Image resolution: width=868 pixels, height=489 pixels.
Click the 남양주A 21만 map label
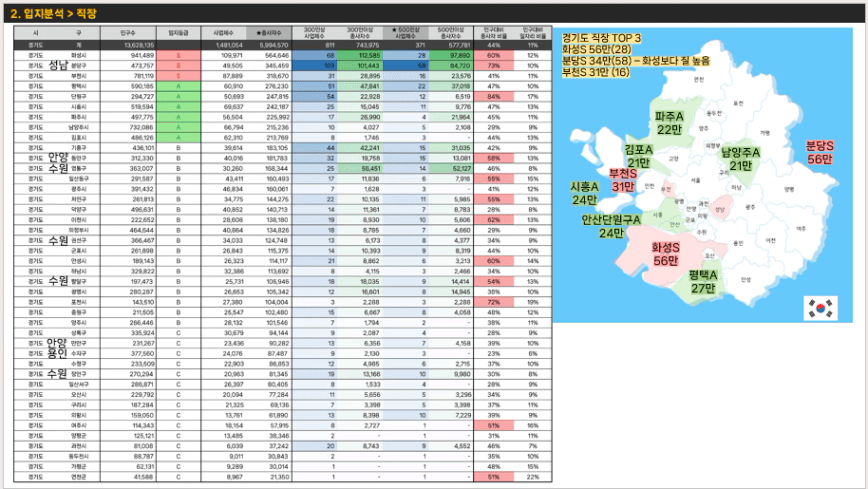click(740, 159)
